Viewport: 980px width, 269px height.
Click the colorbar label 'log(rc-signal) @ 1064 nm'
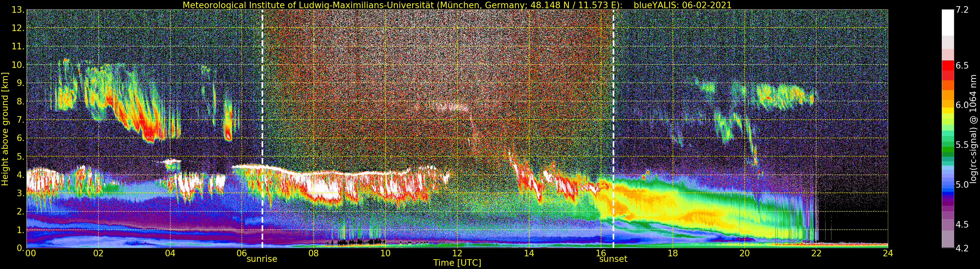coord(973,129)
